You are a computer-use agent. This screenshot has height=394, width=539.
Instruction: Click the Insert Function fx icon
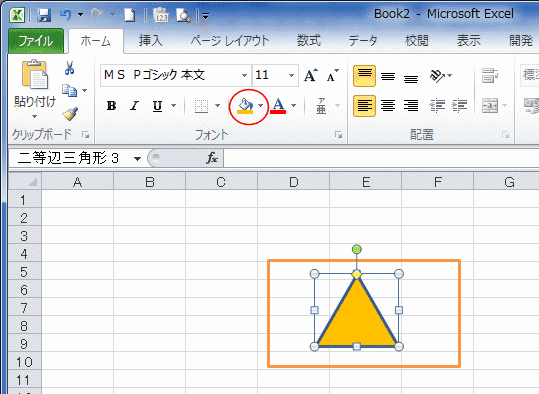[212, 158]
